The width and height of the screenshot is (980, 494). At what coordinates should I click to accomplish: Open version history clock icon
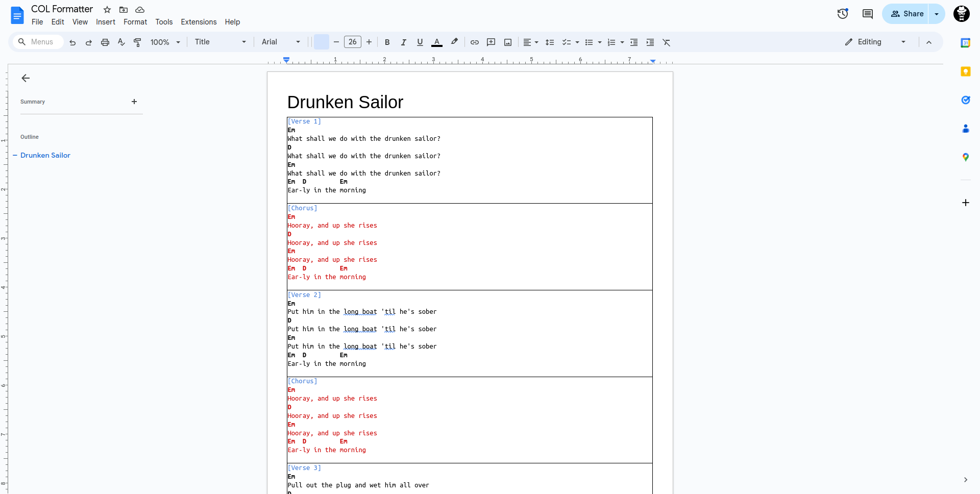pyautogui.click(x=843, y=14)
